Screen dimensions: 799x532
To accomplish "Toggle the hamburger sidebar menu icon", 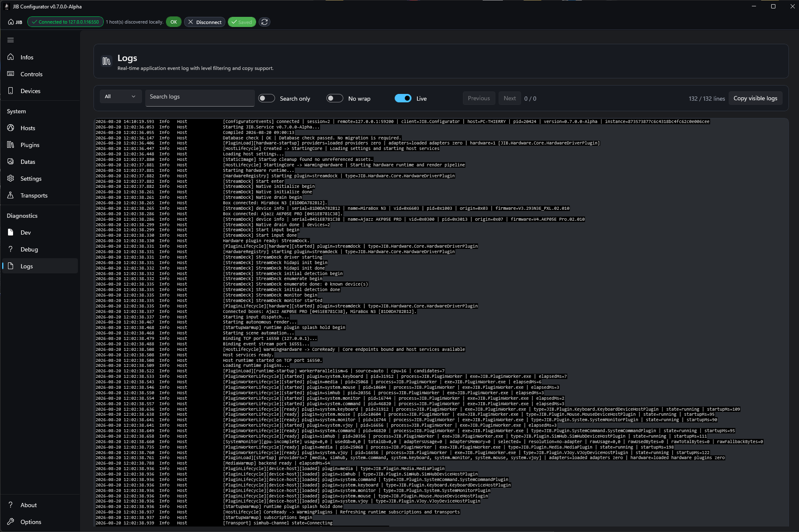I will 11,40.
